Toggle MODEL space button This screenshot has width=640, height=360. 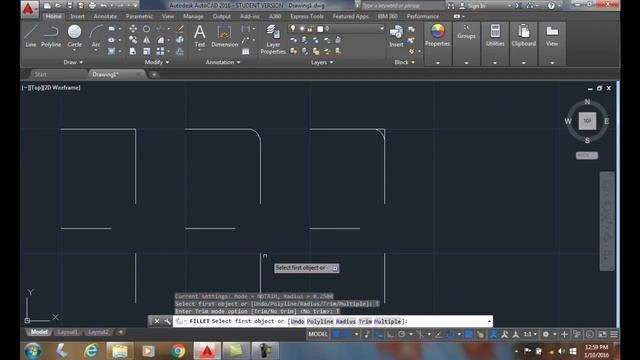(318, 334)
